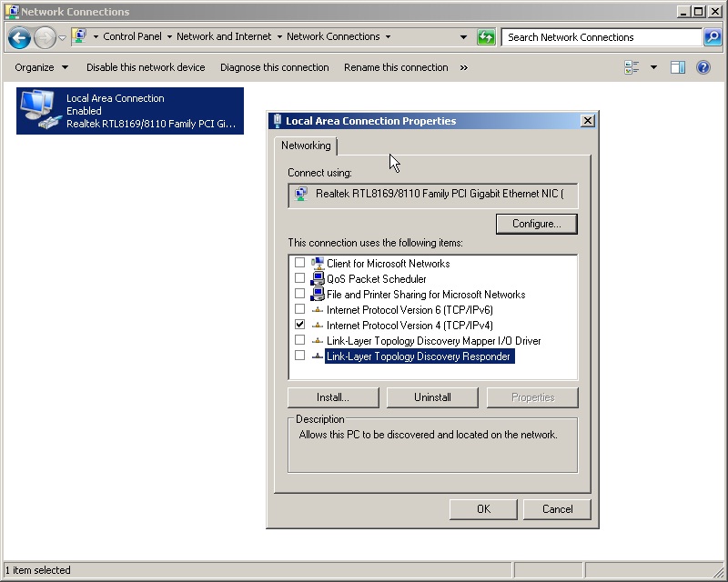Viewport: 728px width, 582px height.
Task: Click the Back navigation arrow
Action: click(19, 38)
